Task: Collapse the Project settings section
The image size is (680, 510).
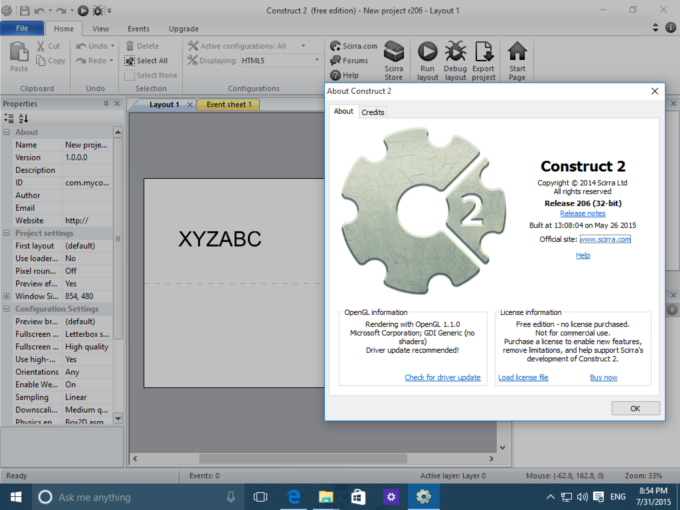Action: coord(7,233)
